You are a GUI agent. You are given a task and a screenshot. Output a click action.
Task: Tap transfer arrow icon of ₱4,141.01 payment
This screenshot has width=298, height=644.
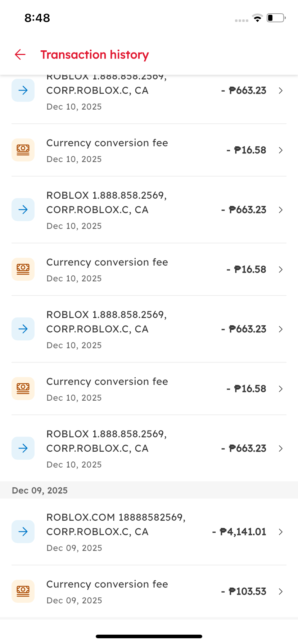point(23,532)
